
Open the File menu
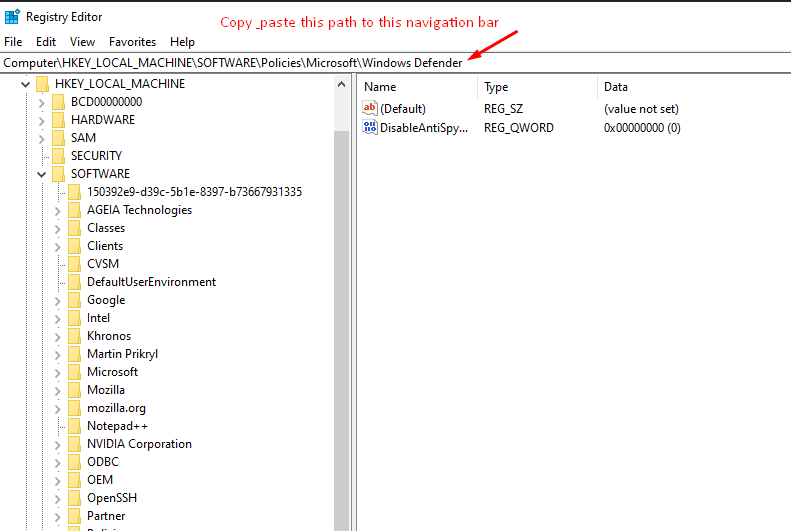coord(13,42)
